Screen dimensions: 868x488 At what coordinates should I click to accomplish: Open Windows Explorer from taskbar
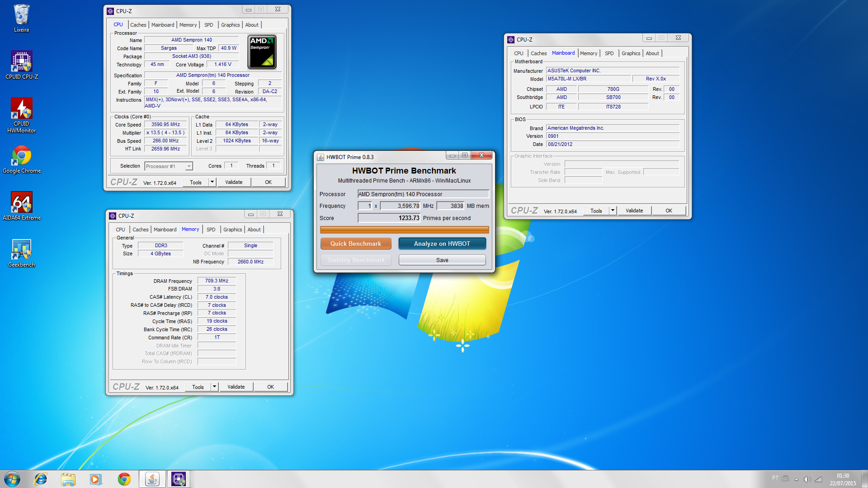[68, 479]
